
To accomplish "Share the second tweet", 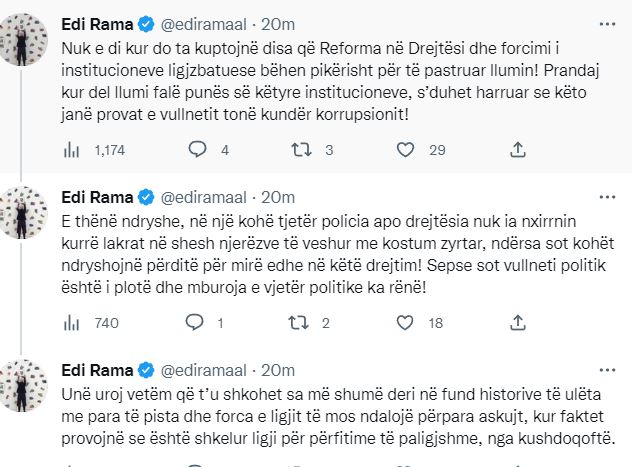I will (517, 323).
